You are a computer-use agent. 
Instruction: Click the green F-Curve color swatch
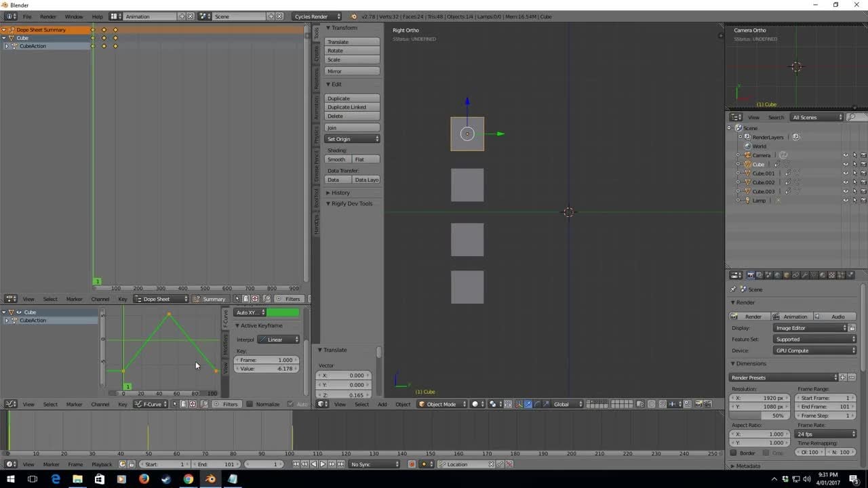(283, 312)
